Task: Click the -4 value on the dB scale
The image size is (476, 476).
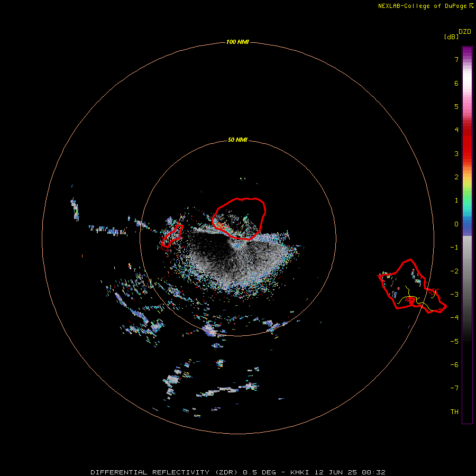Action: coord(454,317)
